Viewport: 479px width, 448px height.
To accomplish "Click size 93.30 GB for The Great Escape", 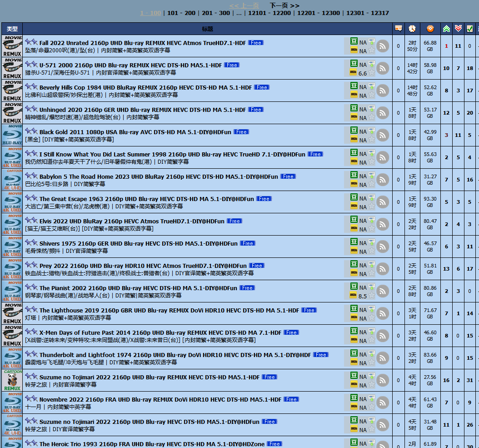I will pos(430,202).
